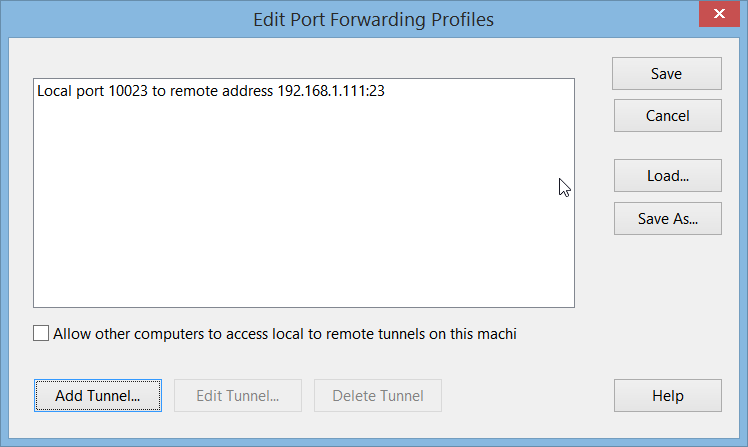Click the Save button
The image size is (748, 447).
point(667,74)
